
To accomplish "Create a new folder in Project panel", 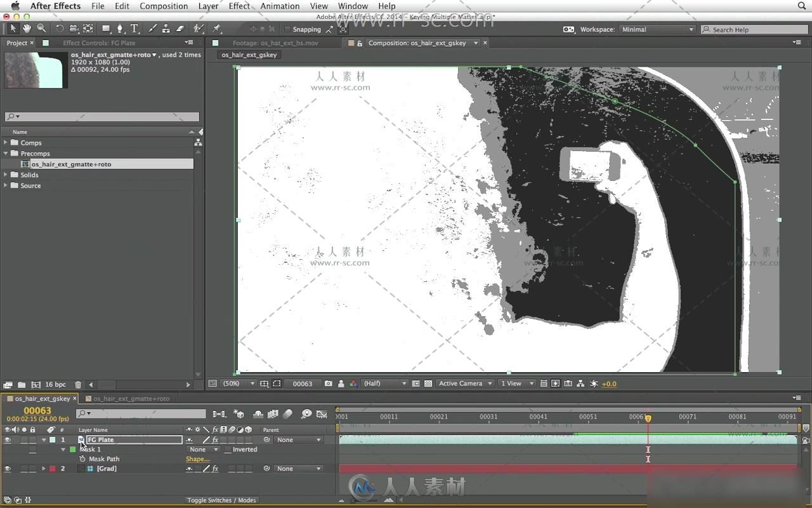I will [22, 385].
